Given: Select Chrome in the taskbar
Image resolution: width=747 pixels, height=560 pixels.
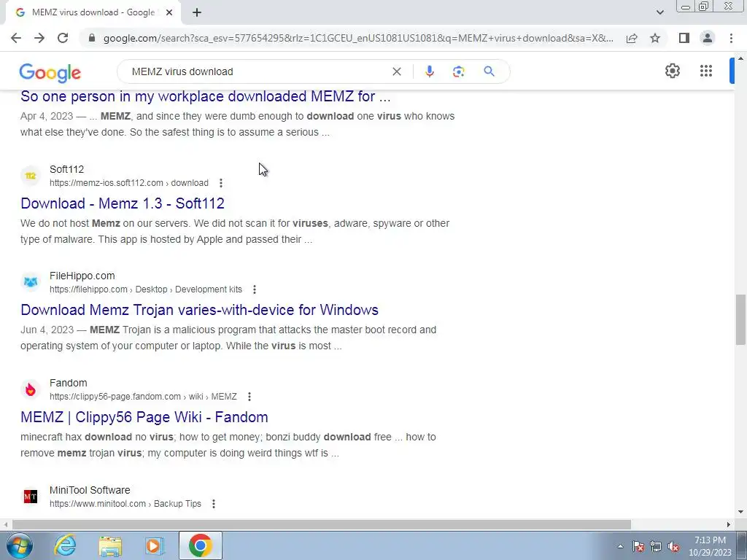Looking at the screenshot, I should 200,545.
